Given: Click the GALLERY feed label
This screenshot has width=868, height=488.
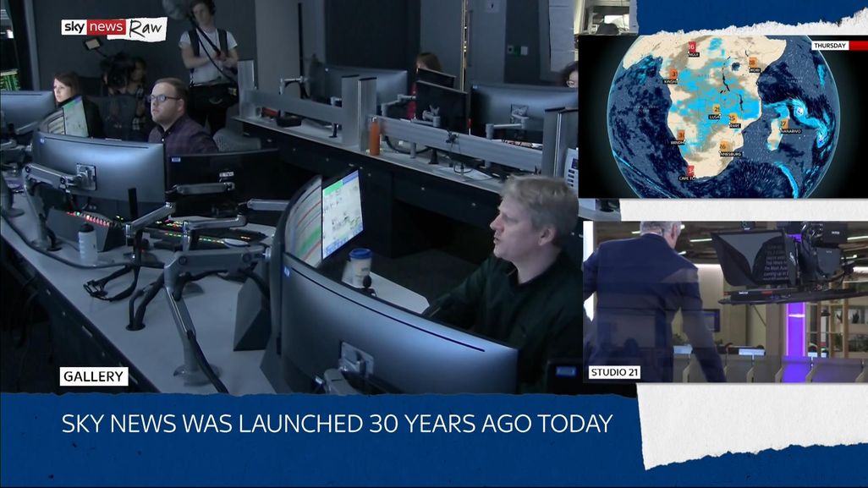Looking at the screenshot, I should (94, 376).
